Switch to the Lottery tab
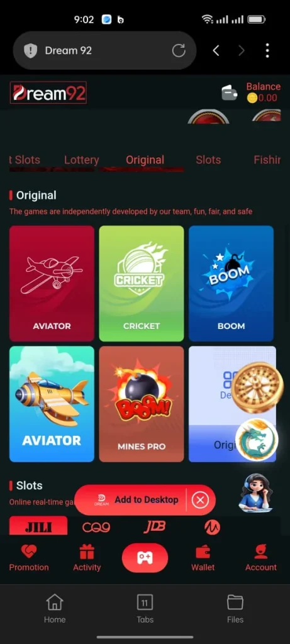The width and height of the screenshot is (290, 644). [x=81, y=160]
